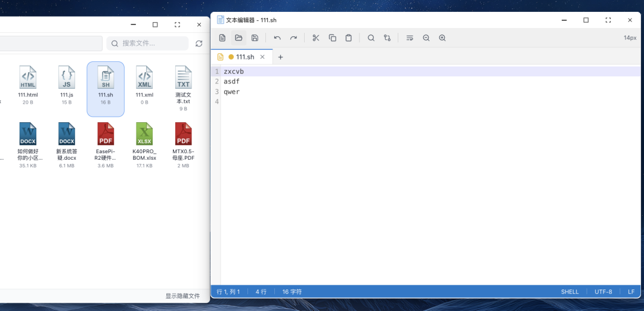Copy selection using the copy icon
This screenshot has width=644, height=311.
pyautogui.click(x=332, y=38)
